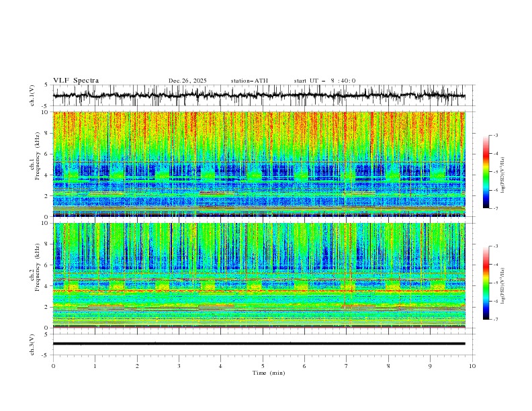Click time axis tick label '5'
The width and height of the screenshot is (532, 411).
tap(263, 366)
